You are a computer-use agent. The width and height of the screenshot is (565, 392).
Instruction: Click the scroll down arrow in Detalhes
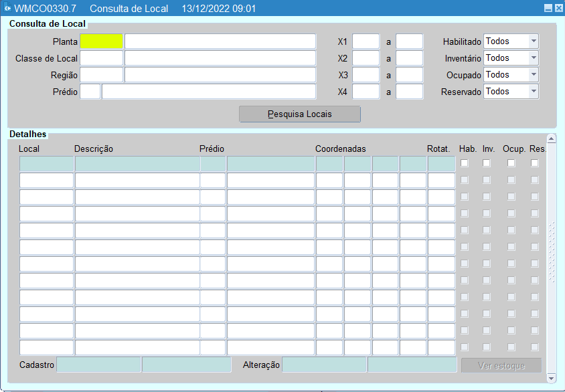point(552,378)
